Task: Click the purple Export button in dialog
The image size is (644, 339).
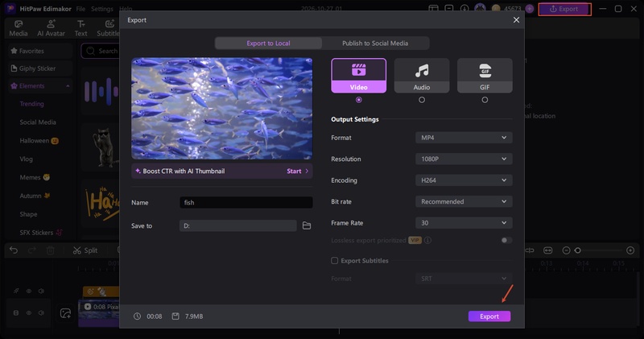Action: point(489,316)
